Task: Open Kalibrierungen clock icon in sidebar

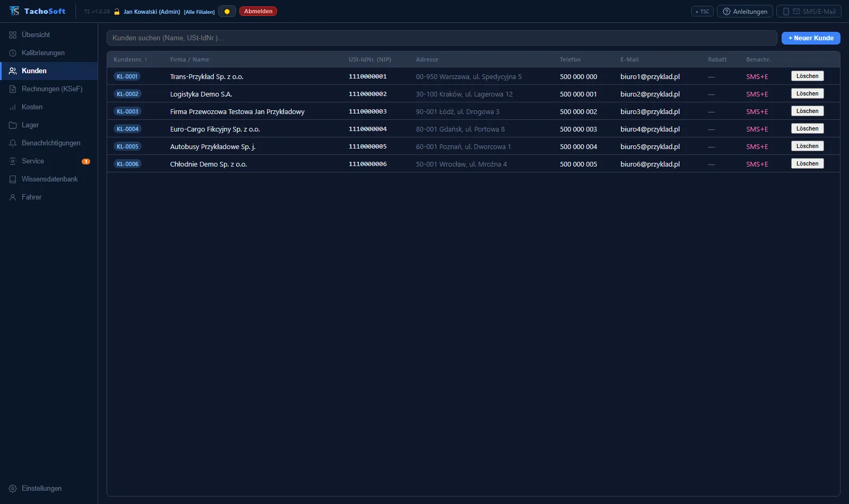Action: click(13, 53)
